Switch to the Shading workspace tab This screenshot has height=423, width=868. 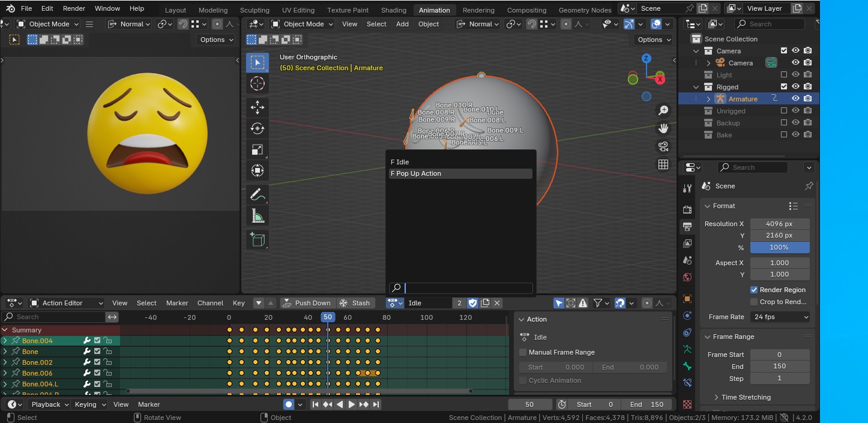click(394, 10)
